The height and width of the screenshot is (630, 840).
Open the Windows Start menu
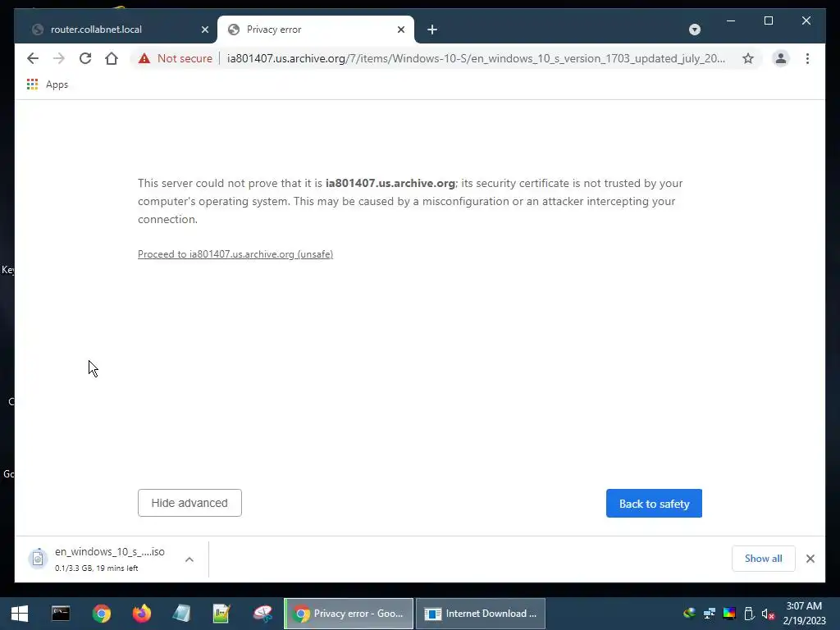point(20,614)
